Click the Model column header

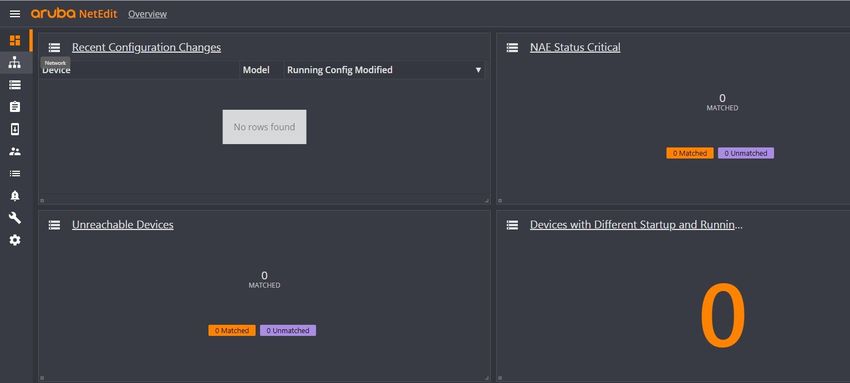coord(256,70)
